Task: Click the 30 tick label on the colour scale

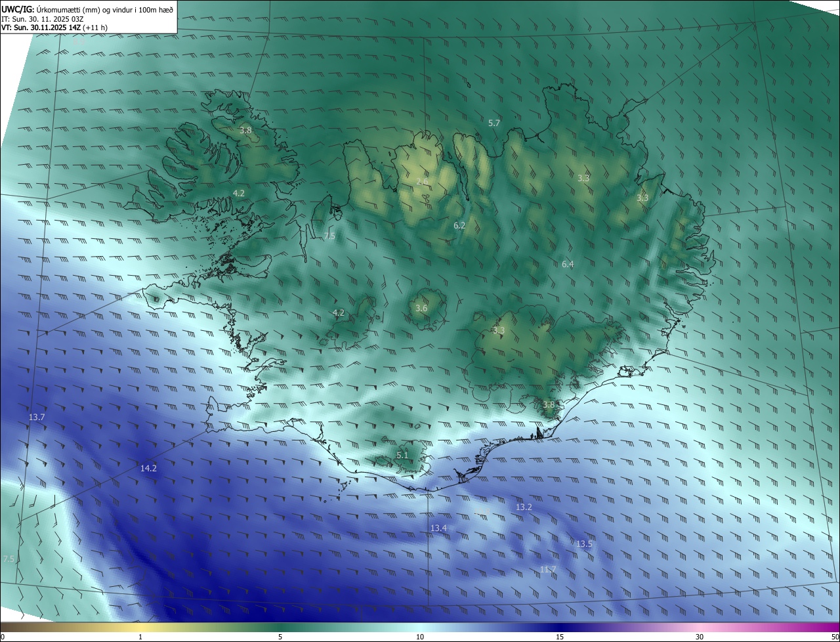Action: pos(700,637)
